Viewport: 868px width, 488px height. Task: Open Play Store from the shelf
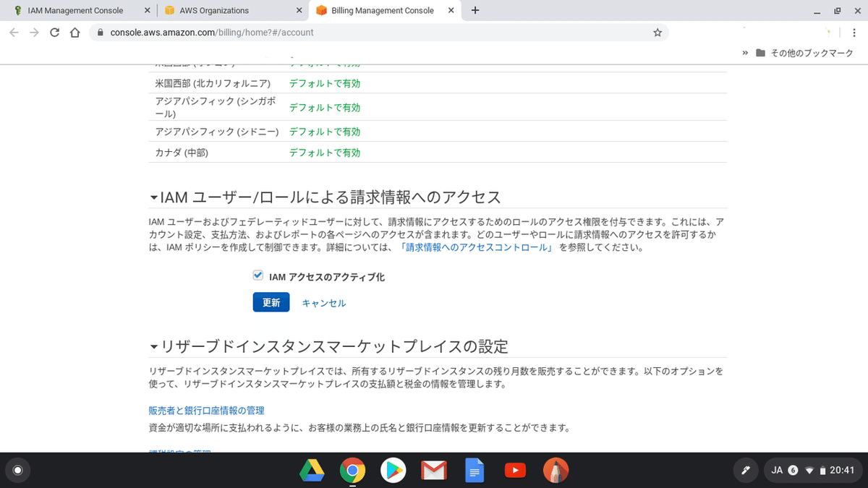(x=393, y=471)
